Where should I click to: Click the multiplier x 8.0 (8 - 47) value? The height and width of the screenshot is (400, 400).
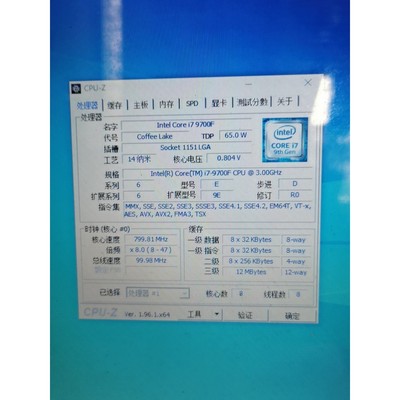pos(151,250)
